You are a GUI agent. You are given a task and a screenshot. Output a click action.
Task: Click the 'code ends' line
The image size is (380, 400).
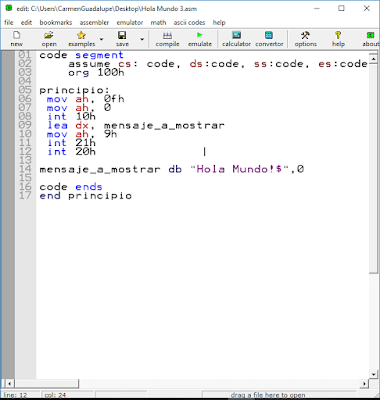(x=71, y=187)
